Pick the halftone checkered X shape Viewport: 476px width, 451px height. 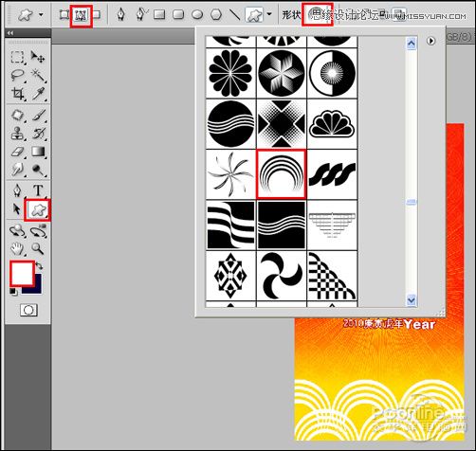coord(282,124)
